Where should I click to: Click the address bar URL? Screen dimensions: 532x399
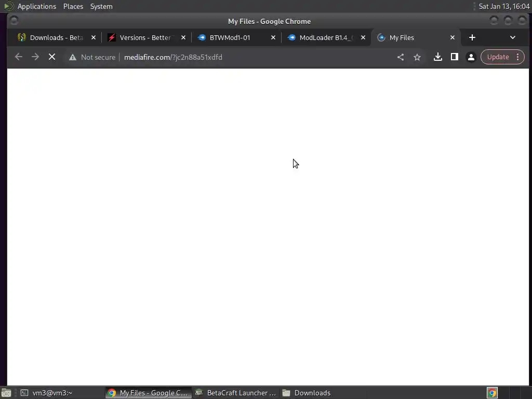173,57
